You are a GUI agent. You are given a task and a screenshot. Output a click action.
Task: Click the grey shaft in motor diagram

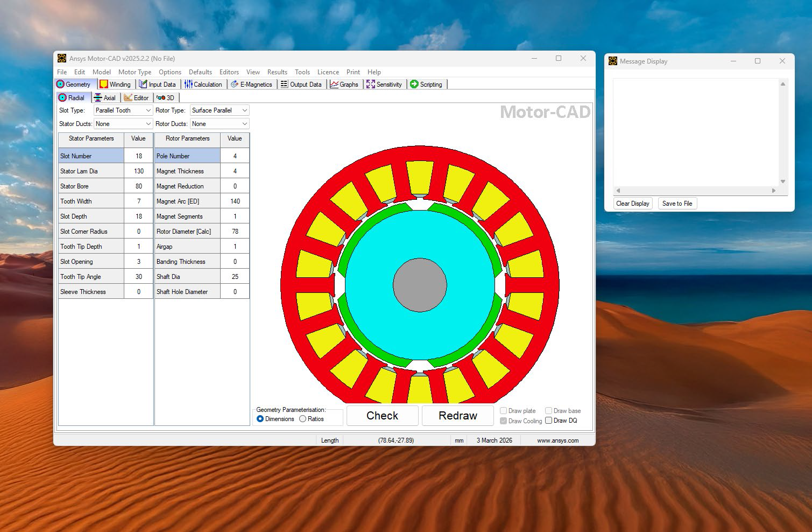pyautogui.click(x=420, y=285)
